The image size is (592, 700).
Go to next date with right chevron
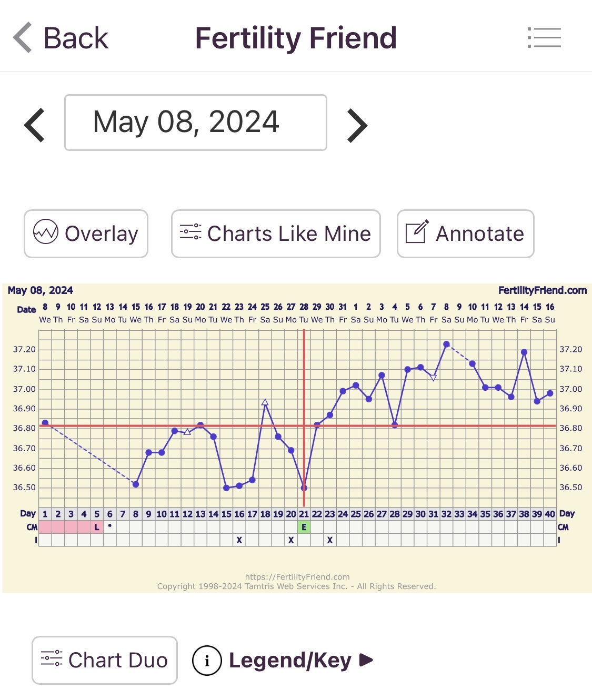357,125
